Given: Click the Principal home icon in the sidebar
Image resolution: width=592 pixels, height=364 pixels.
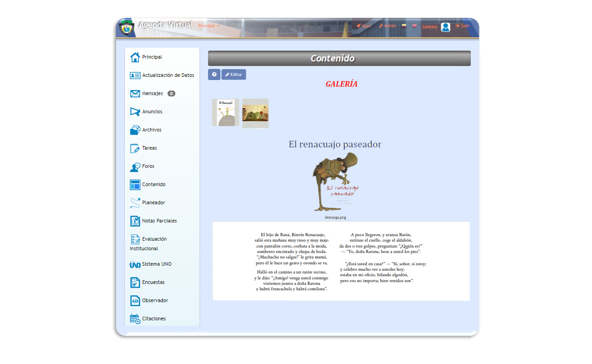Looking at the screenshot, I should [135, 57].
